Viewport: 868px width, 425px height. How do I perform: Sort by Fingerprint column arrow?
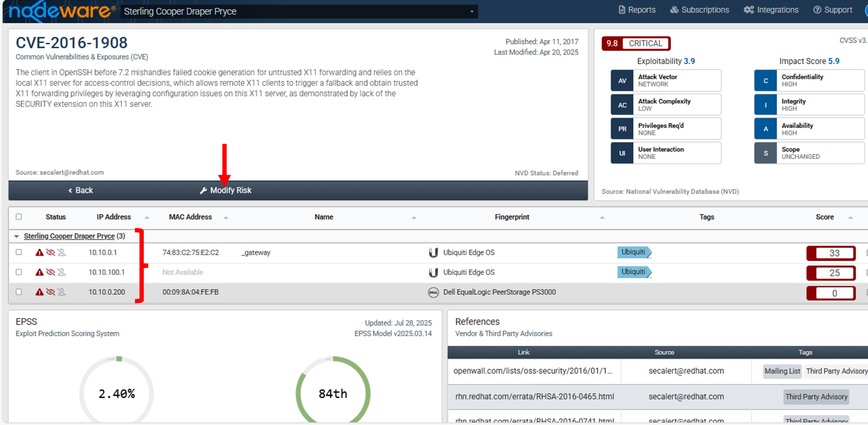(602, 218)
